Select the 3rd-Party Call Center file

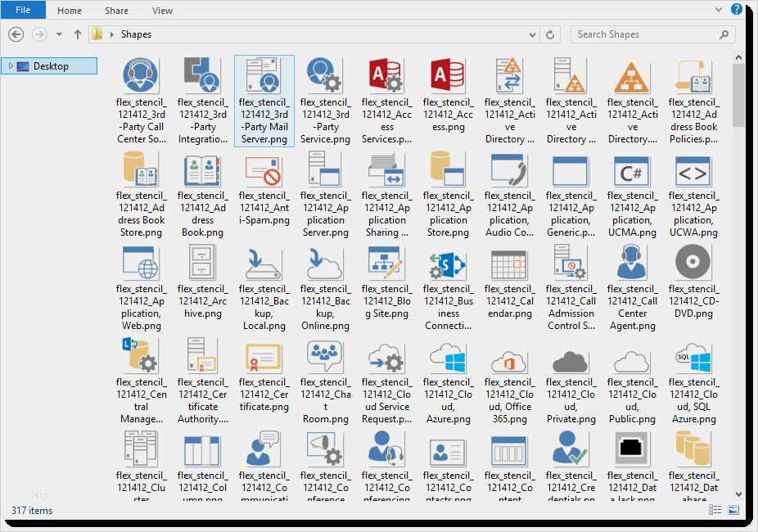click(x=141, y=77)
